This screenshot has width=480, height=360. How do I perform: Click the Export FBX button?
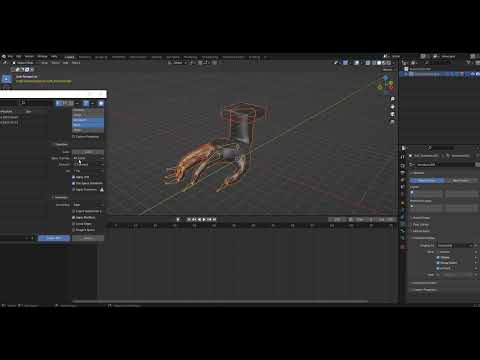tap(54, 238)
